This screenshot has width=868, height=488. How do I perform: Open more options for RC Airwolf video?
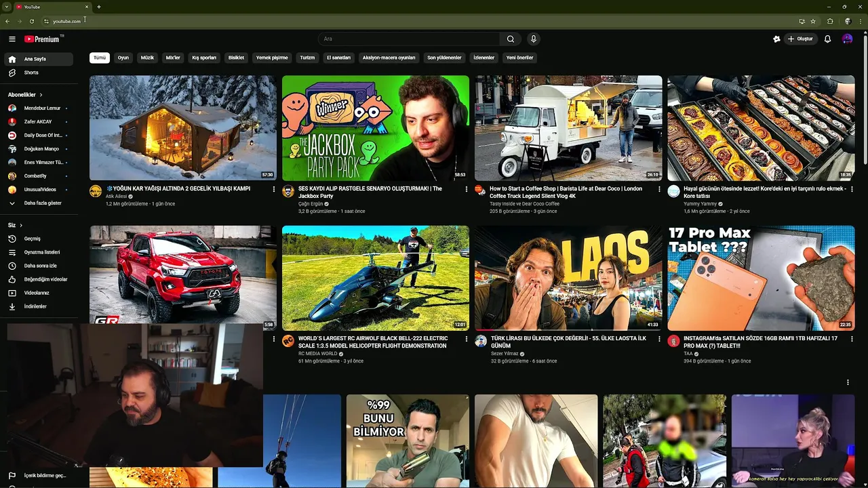(x=467, y=339)
